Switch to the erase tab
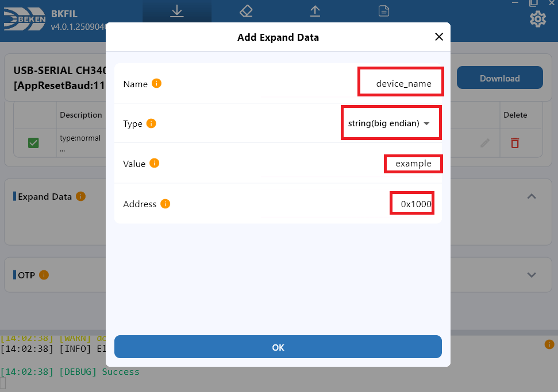This screenshot has width=558, height=392. pyautogui.click(x=246, y=11)
